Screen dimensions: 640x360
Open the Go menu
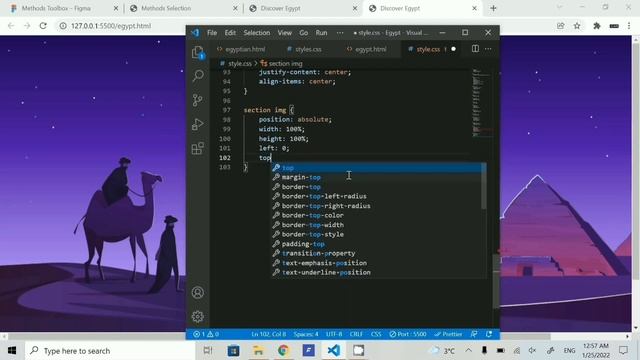pyautogui.click(x=304, y=33)
